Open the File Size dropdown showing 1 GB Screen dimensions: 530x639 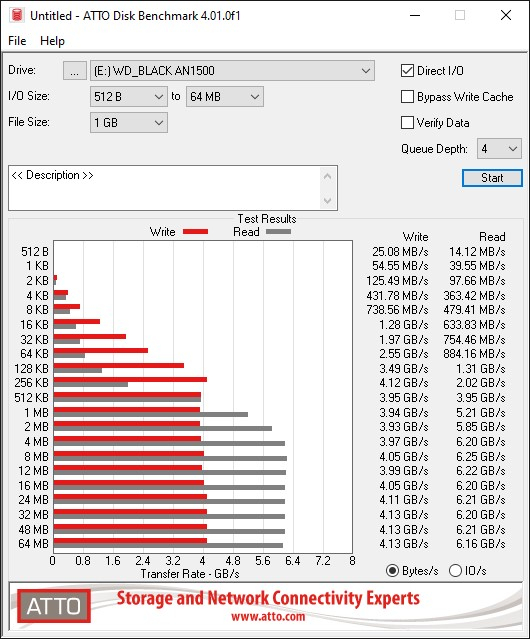(x=129, y=123)
